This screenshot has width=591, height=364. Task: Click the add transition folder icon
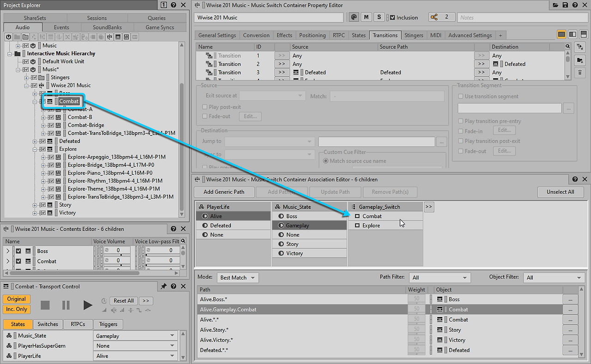(x=580, y=60)
